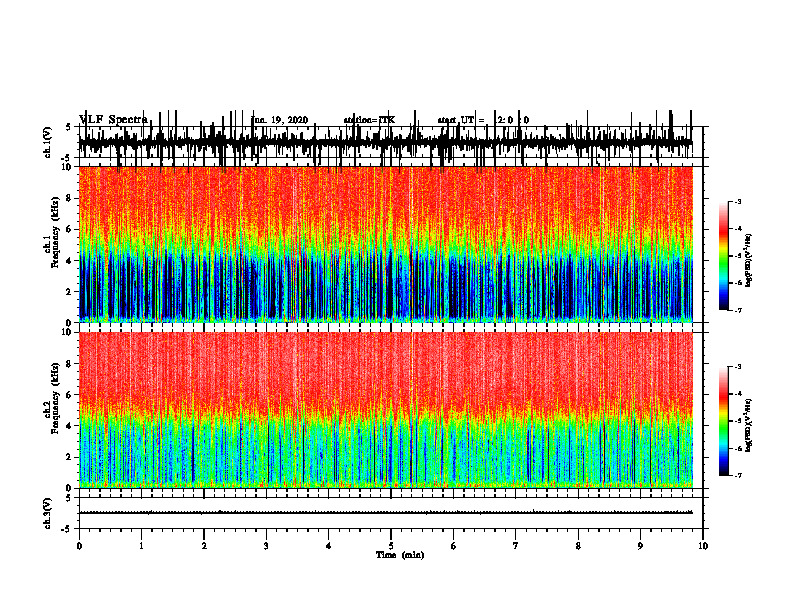Click time axis tick label "1"

pos(142,546)
